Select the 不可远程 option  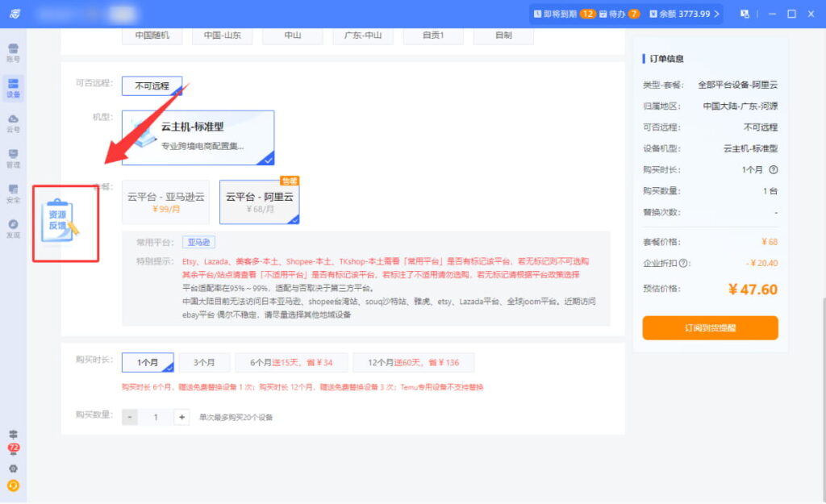(152, 85)
